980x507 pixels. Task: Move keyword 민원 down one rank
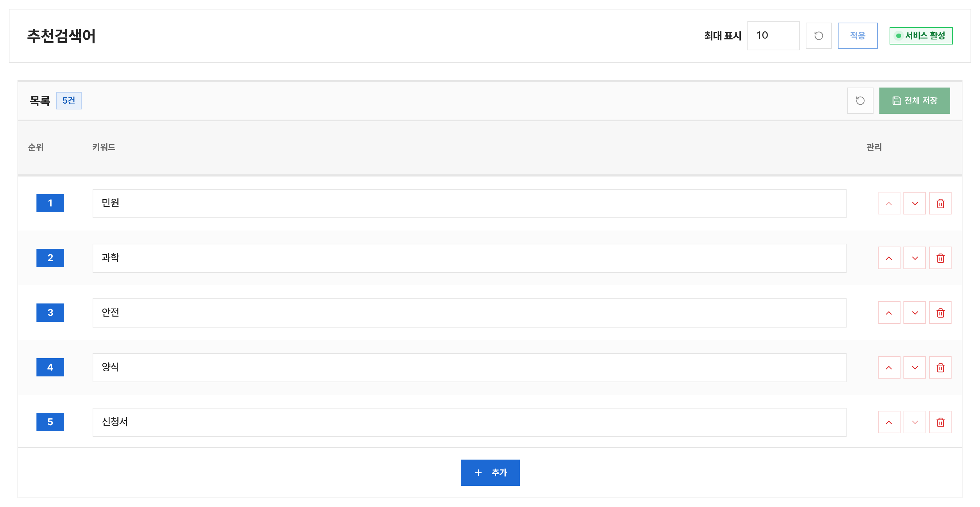click(915, 203)
